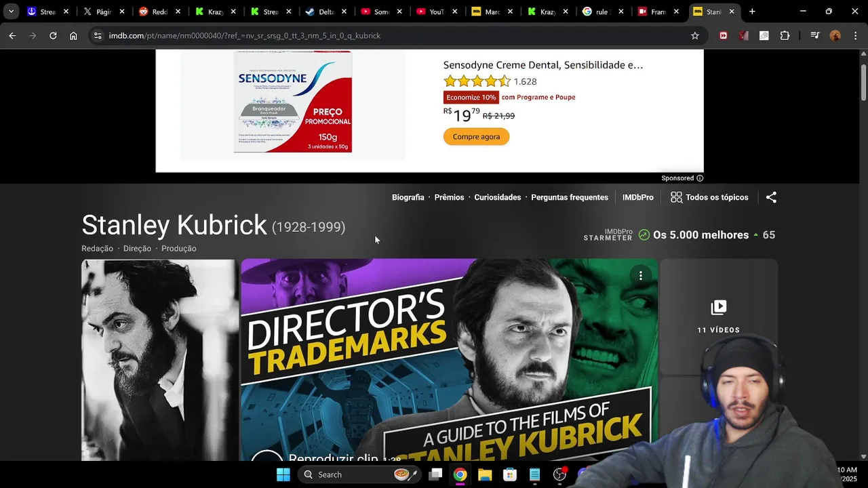The height and width of the screenshot is (488, 868).
Task: Open Notepad from the taskbar
Action: [535, 474]
